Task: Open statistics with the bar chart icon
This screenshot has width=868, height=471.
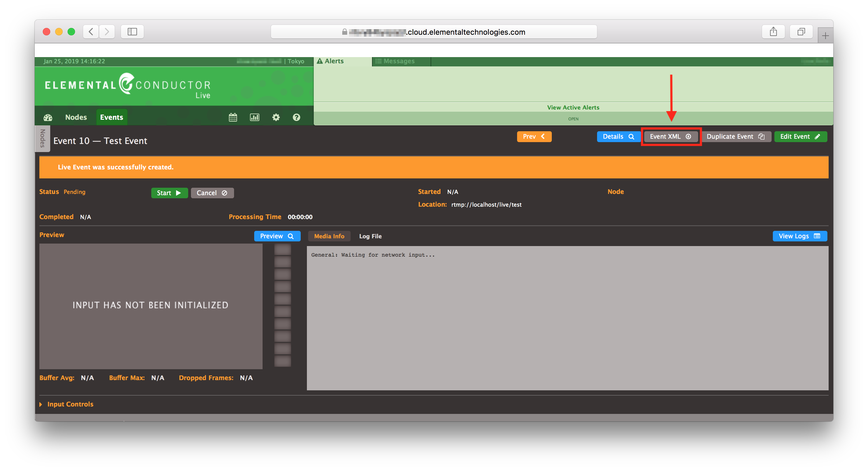Action: coord(255,117)
